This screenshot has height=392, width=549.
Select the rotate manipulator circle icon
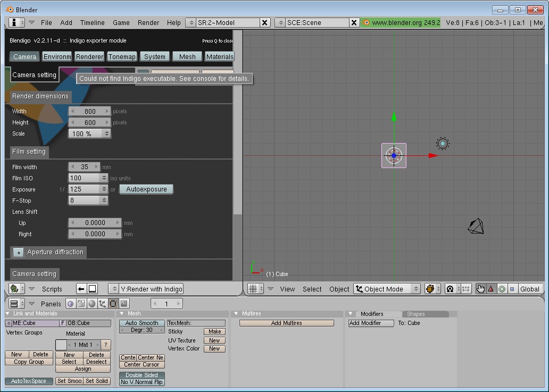(501, 289)
